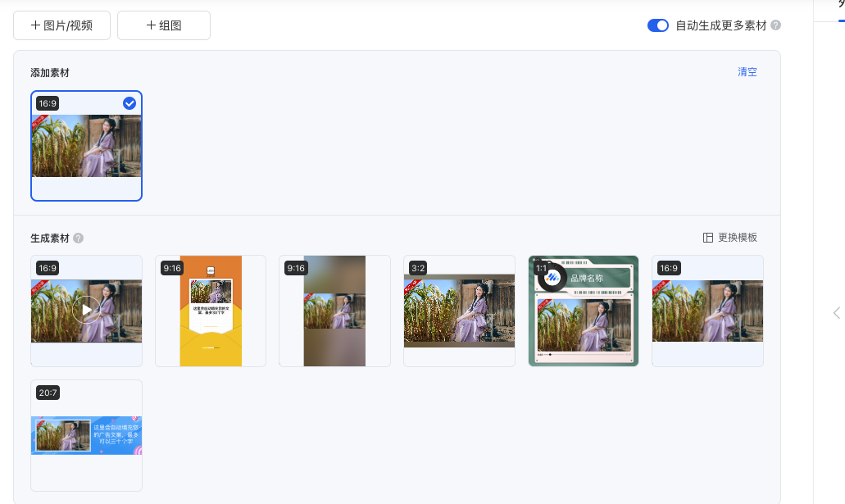Play the 16:9 generated video thumbnail
The height and width of the screenshot is (504, 845).
[x=86, y=310]
